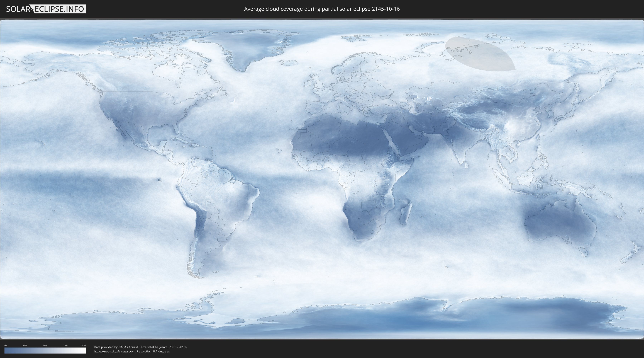Click the 25% legend label

pyautogui.click(x=25, y=345)
